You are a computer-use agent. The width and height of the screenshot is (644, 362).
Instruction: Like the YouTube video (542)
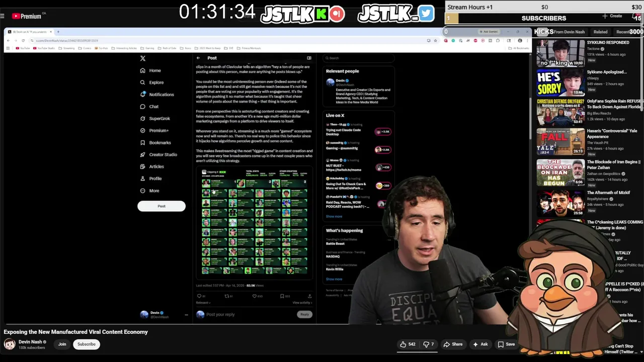coord(408,344)
